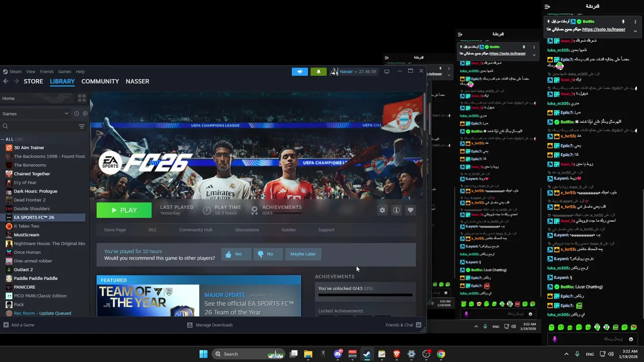The height and width of the screenshot is (362, 644).
Task: Show hidden system tray icons chevron
Action: coord(566,354)
